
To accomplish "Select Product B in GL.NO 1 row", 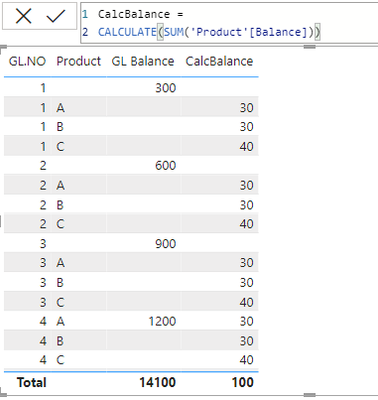I will [60, 127].
